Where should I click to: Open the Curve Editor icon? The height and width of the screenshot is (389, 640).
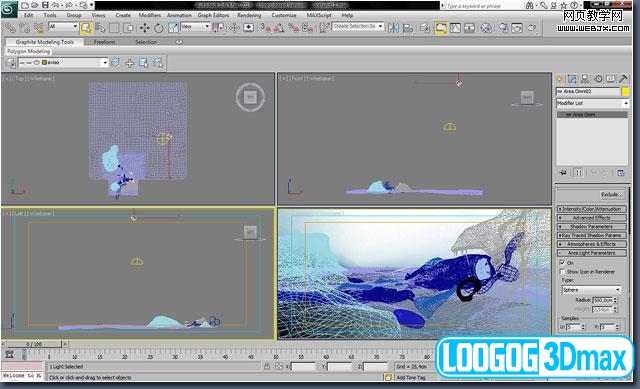pyautogui.click(x=455, y=28)
